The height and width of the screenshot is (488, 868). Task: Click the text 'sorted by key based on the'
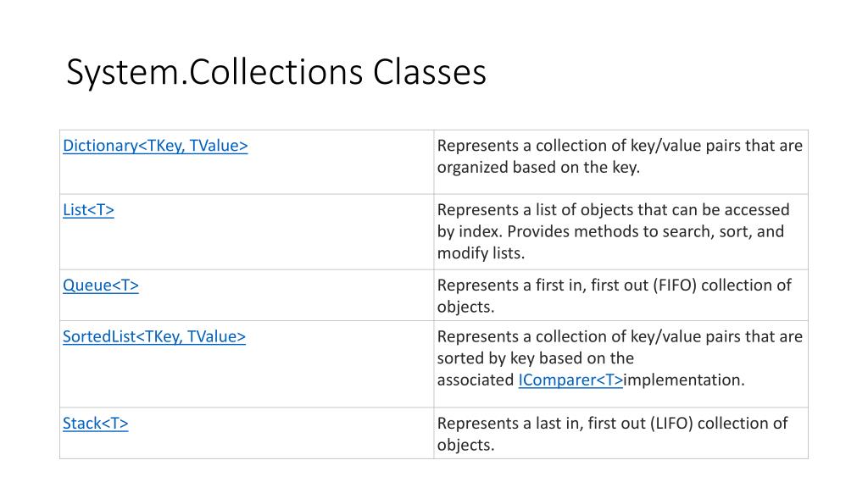click(536, 358)
